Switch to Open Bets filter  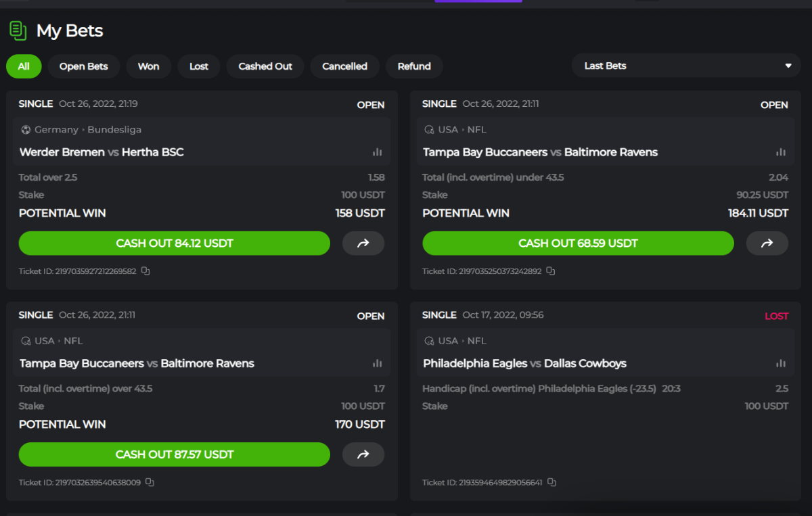[83, 66]
